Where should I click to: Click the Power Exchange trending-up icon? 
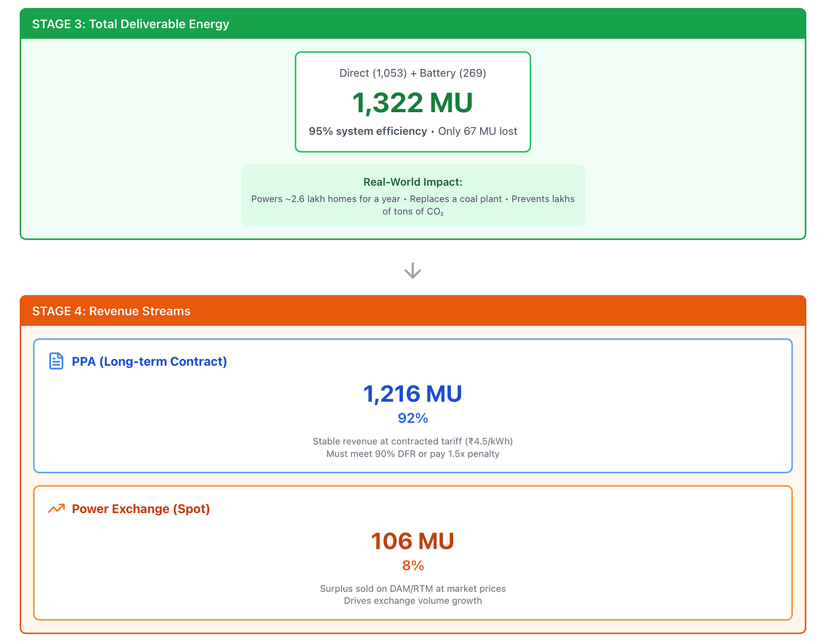click(56, 509)
